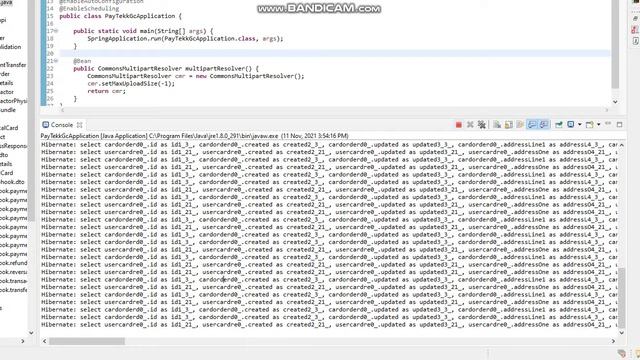Click 'multipartResolver()' in the method declaration
Image resolution: width=640 pixels, height=360 pixels.
[218, 69]
